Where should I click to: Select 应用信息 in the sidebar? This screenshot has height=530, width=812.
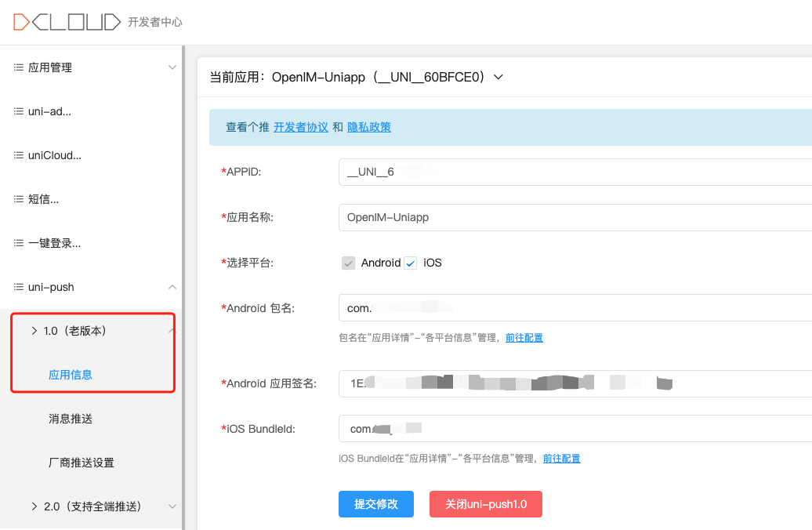[x=71, y=375]
